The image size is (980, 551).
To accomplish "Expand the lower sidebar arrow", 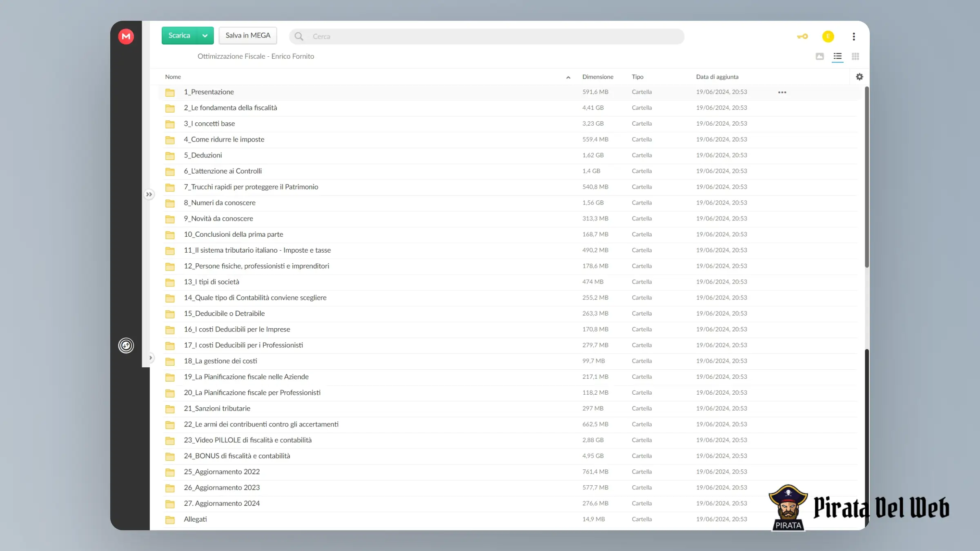I will click(x=150, y=358).
